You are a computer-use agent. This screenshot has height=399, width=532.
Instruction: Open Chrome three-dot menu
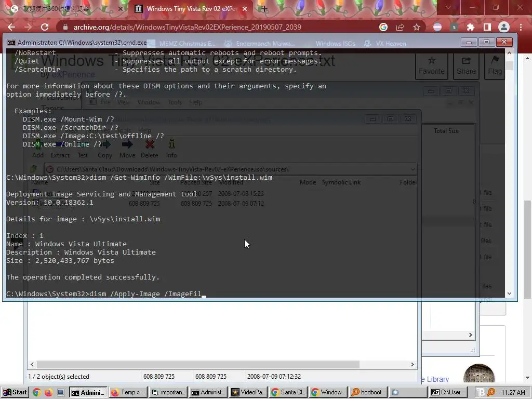521,27
